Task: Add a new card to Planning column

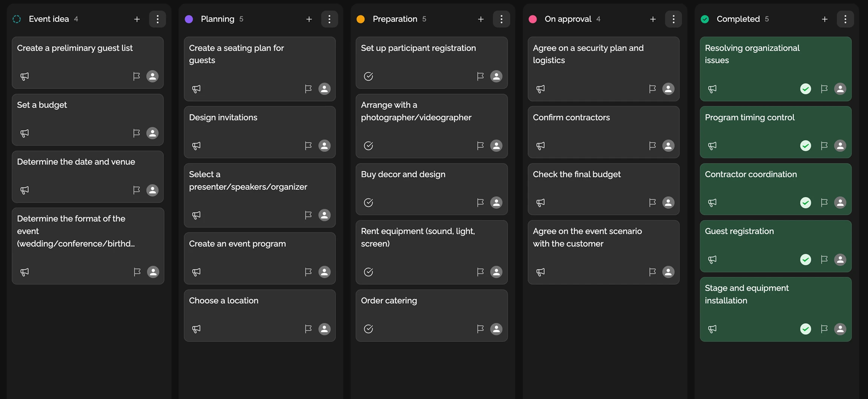Action: pyautogui.click(x=309, y=19)
